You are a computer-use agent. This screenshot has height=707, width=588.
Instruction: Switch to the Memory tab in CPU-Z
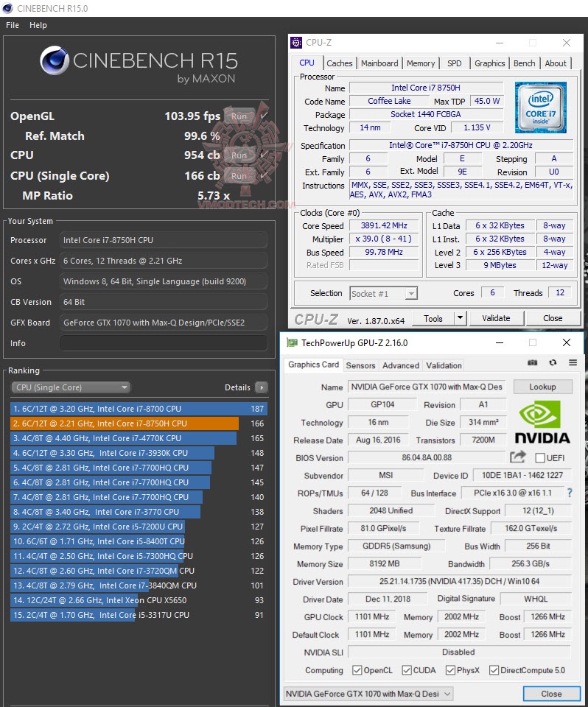pos(421,63)
